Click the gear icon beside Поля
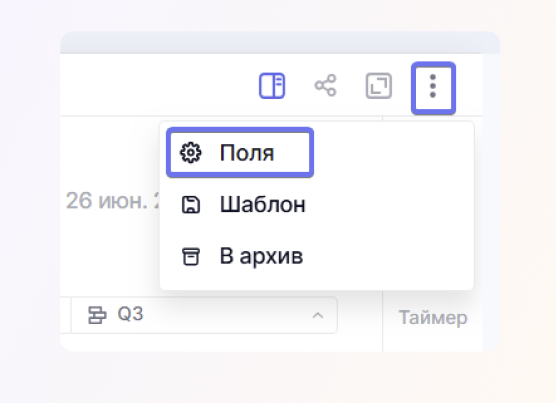 point(191,153)
